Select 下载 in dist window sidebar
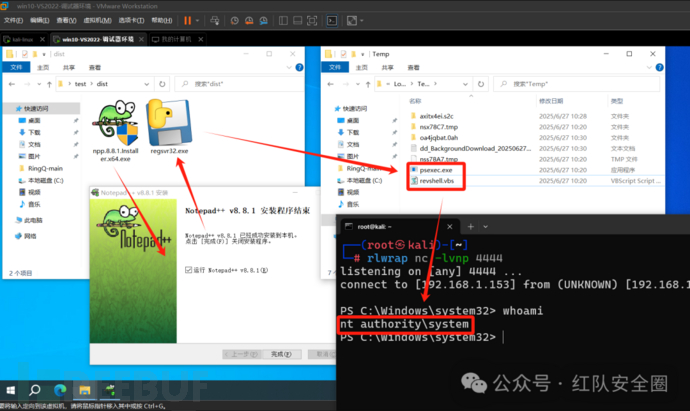 34,132
